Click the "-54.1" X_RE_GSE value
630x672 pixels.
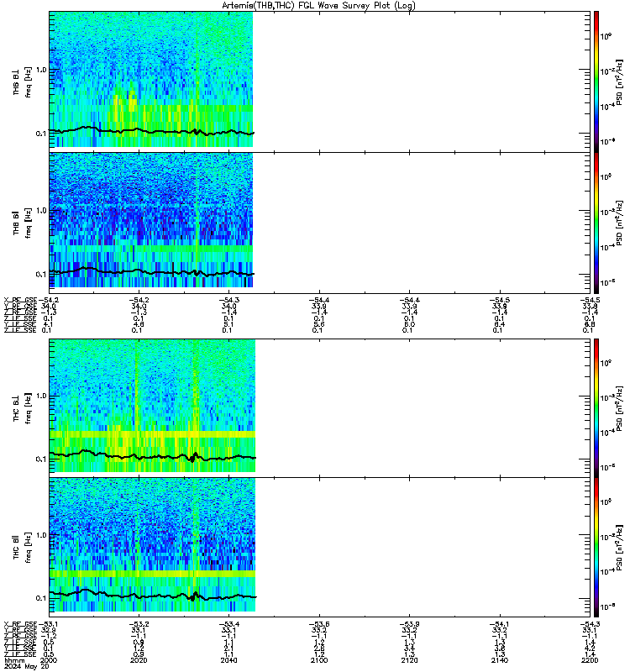tap(499, 624)
